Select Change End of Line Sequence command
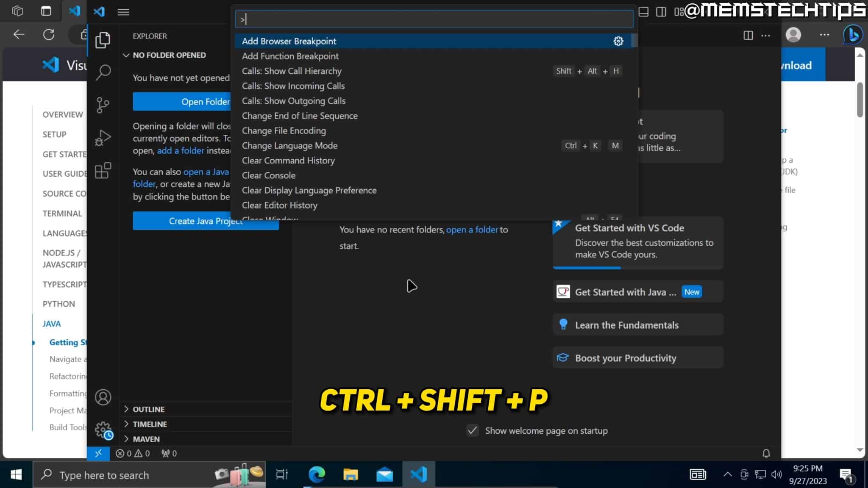 pyautogui.click(x=434, y=116)
